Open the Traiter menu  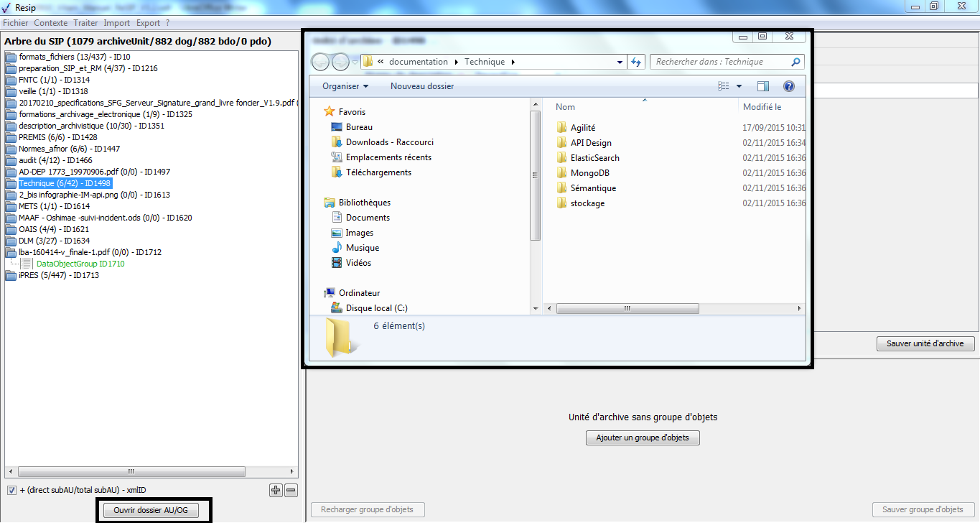point(85,23)
